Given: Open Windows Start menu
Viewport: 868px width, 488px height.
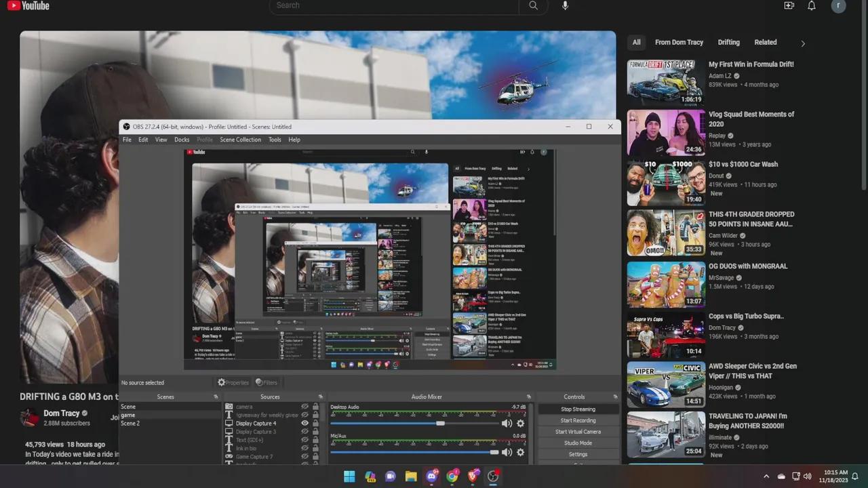Looking at the screenshot, I should click(349, 476).
